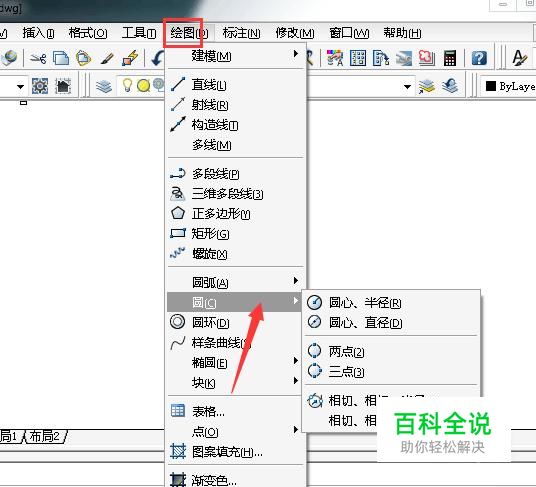Choose 多段线(P) polyline command
Viewport: 536px width, 487px height.
(236, 174)
